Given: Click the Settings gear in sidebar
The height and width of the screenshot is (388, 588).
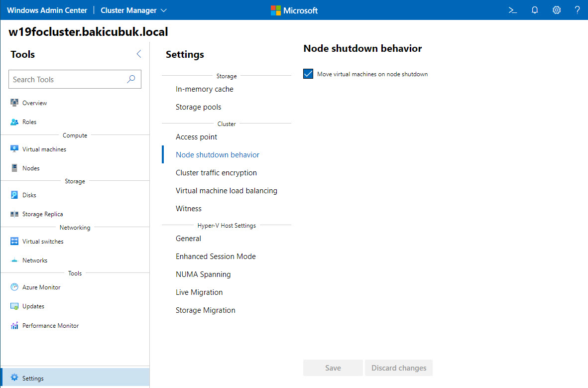Looking at the screenshot, I should pos(14,378).
